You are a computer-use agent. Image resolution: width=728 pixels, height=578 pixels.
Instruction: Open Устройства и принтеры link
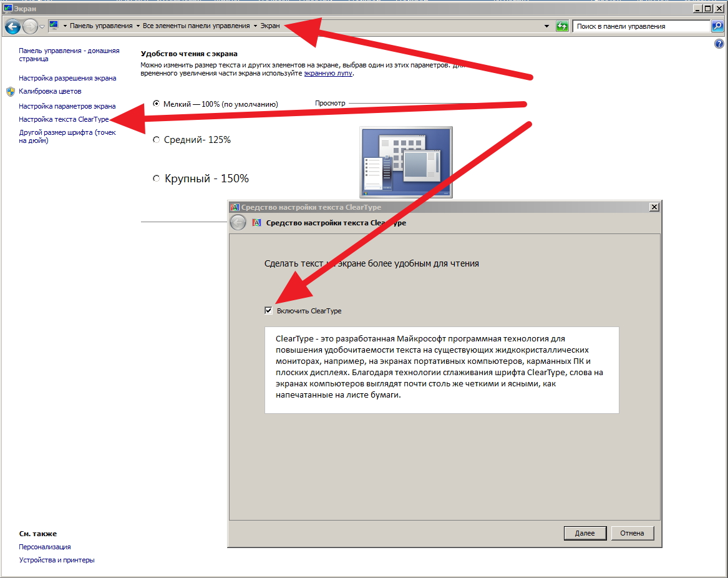pyautogui.click(x=57, y=560)
